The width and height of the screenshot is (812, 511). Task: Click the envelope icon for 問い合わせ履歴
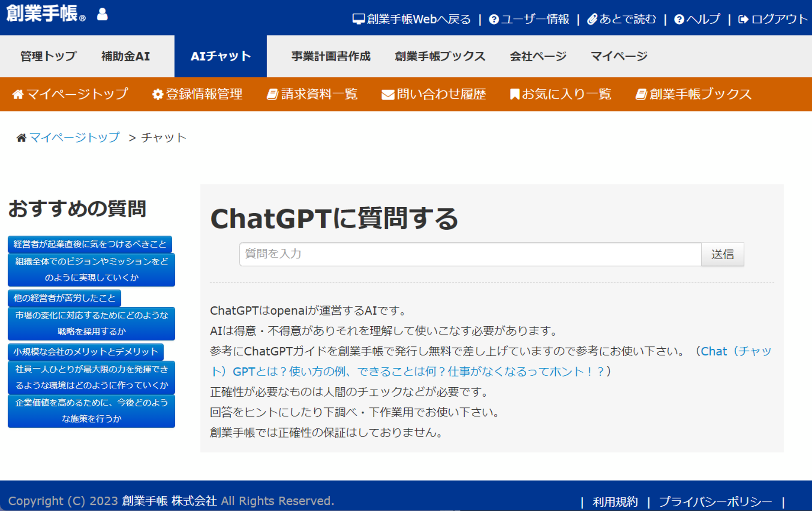tap(388, 94)
